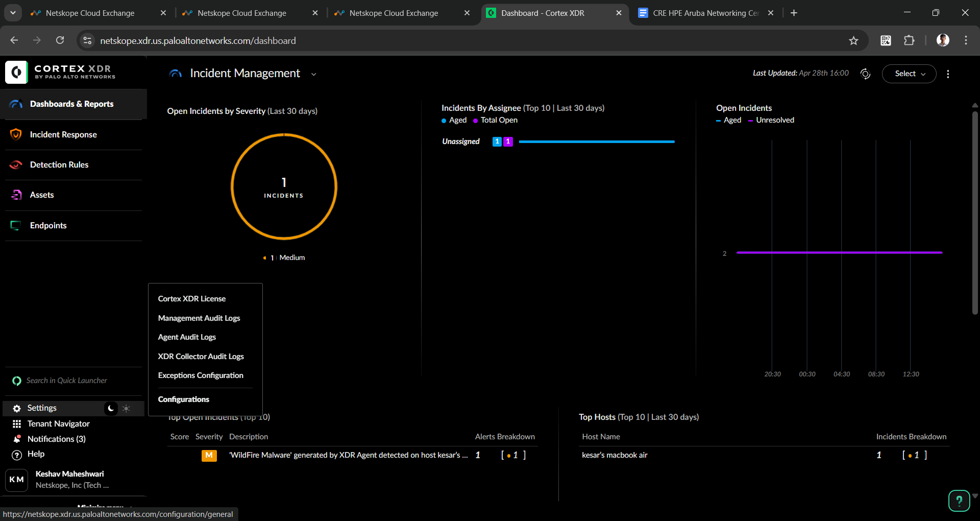Click the Incidents Breakdown column header

pyautogui.click(x=911, y=437)
